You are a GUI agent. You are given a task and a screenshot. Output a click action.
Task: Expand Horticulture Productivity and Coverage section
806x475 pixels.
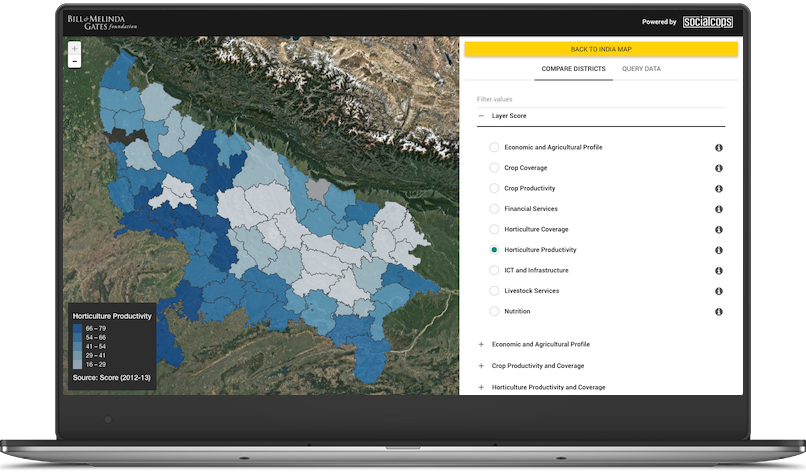(x=481, y=387)
